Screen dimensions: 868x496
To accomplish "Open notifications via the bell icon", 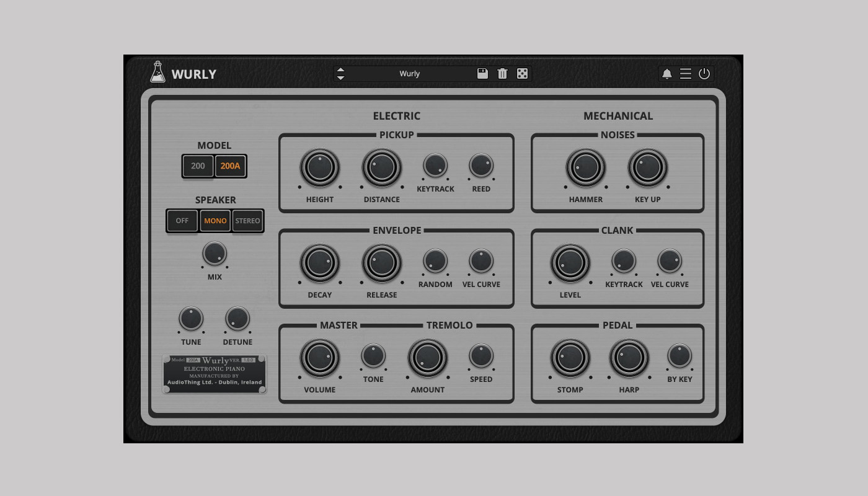I will [667, 74].
